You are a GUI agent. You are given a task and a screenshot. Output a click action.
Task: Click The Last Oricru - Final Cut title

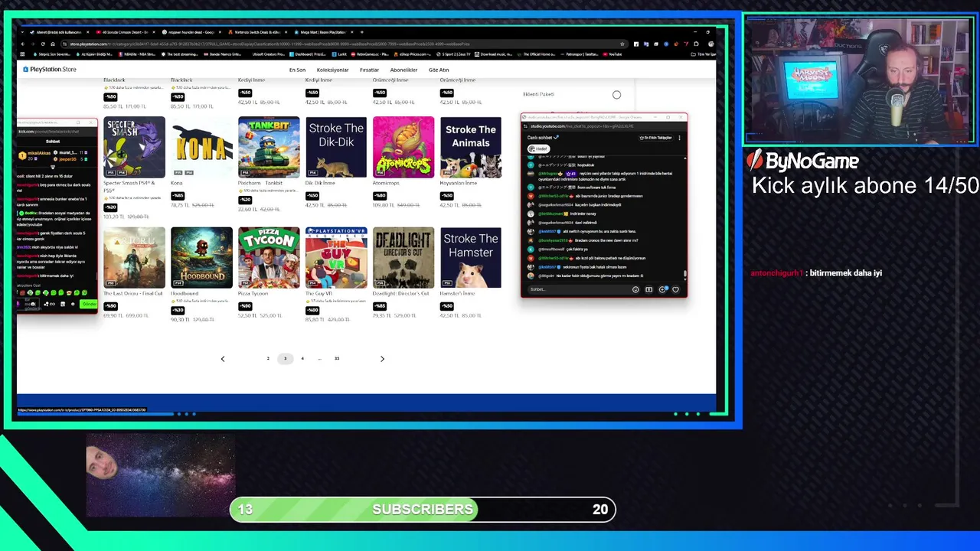tap(133, 293)
